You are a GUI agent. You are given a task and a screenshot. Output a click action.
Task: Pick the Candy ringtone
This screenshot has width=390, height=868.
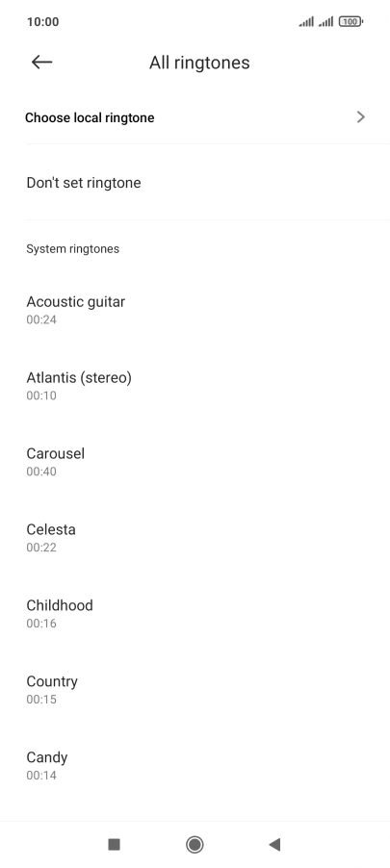tap(195, 764)
